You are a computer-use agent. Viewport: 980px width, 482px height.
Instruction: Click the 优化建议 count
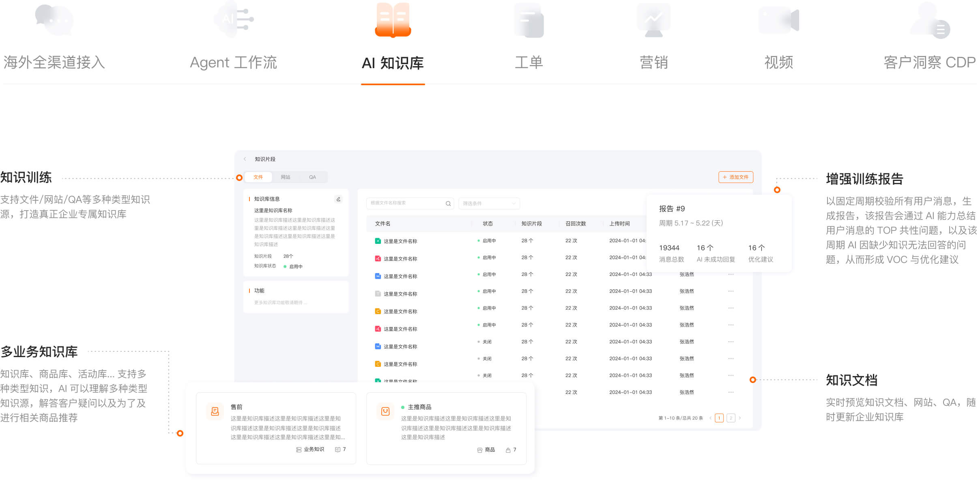(756, 248)
